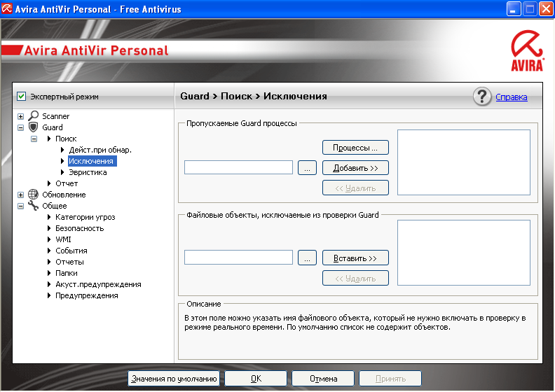Confirm with the OK button

256,379
